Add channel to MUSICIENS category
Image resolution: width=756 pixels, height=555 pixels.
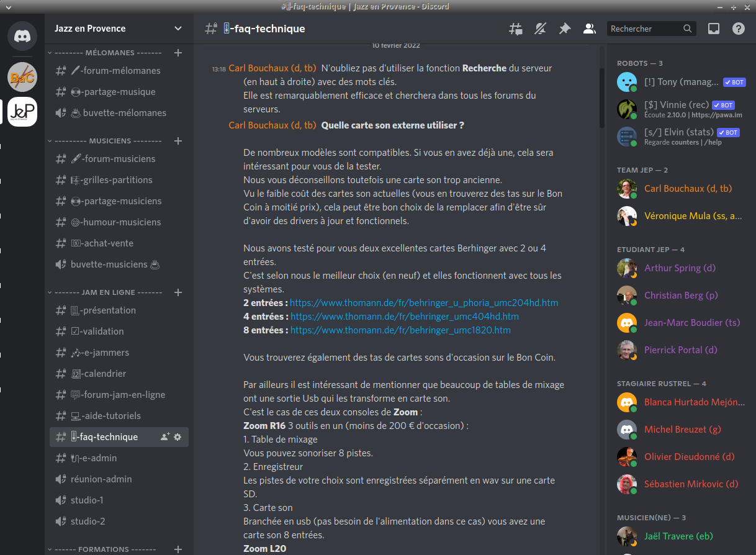coord(178,141)
